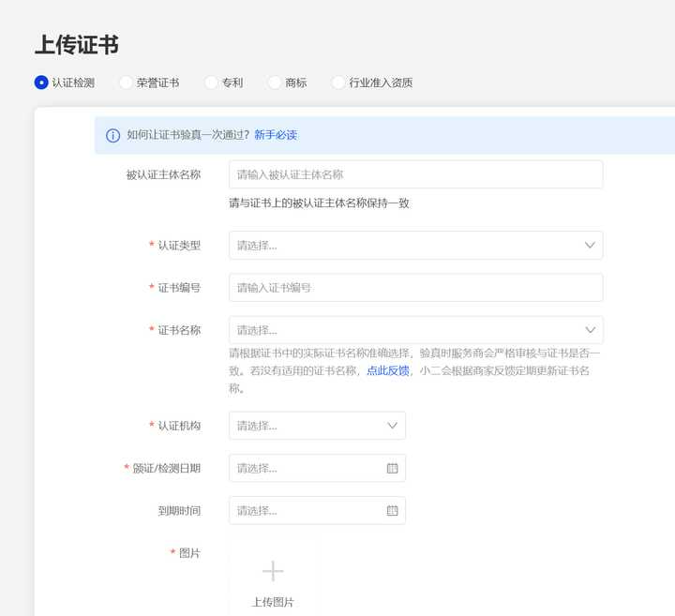Select the 认证检测 radio option

point(41,83)
